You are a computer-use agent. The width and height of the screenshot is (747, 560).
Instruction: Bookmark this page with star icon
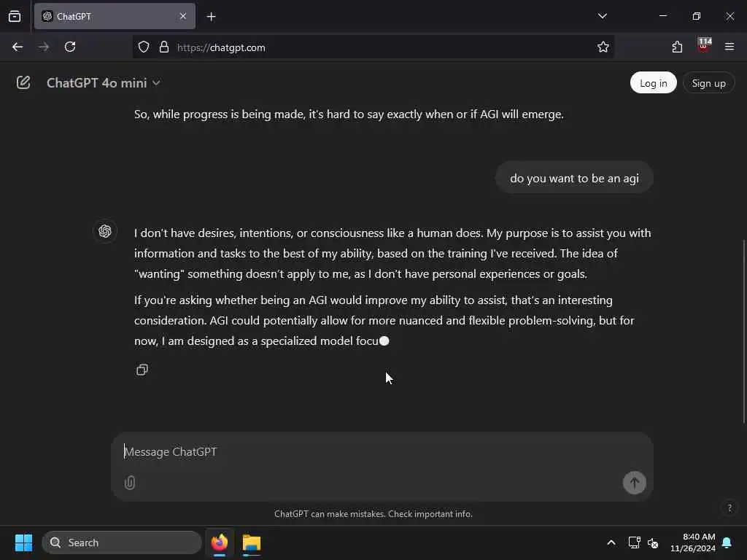pos(603,47)
